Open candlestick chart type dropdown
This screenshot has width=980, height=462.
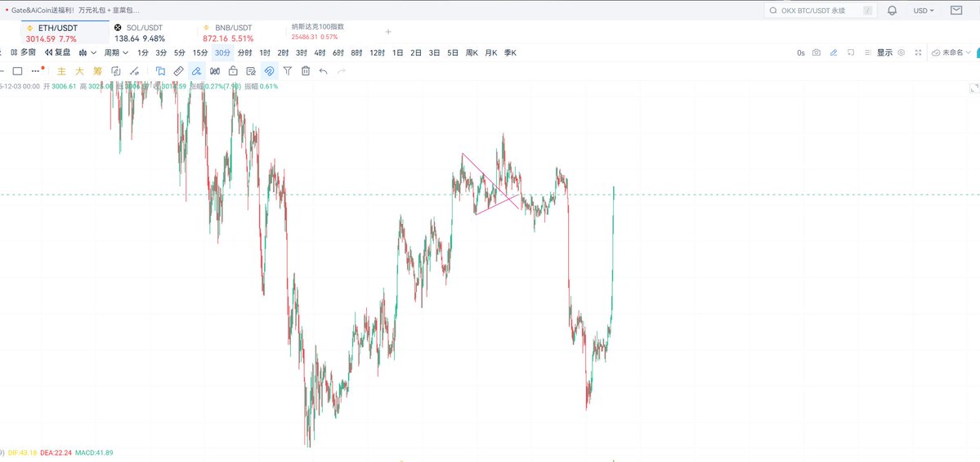pyautogui.click(x=87, y=52)
